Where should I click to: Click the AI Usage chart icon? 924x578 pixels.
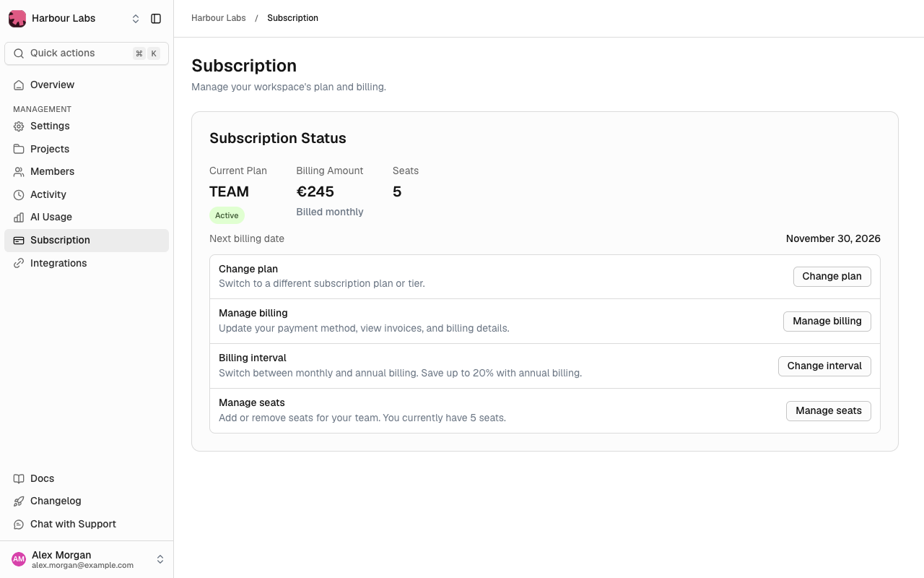pos(19,217)
